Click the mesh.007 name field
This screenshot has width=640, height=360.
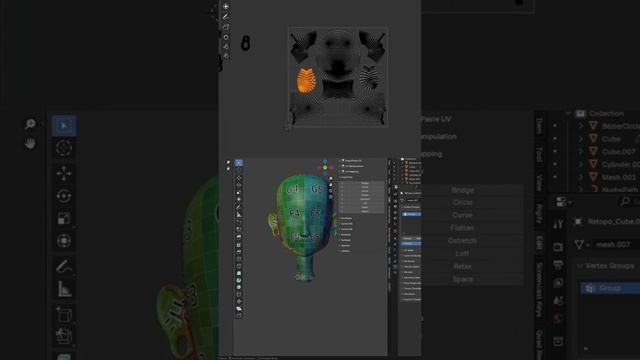pos(616,244)
